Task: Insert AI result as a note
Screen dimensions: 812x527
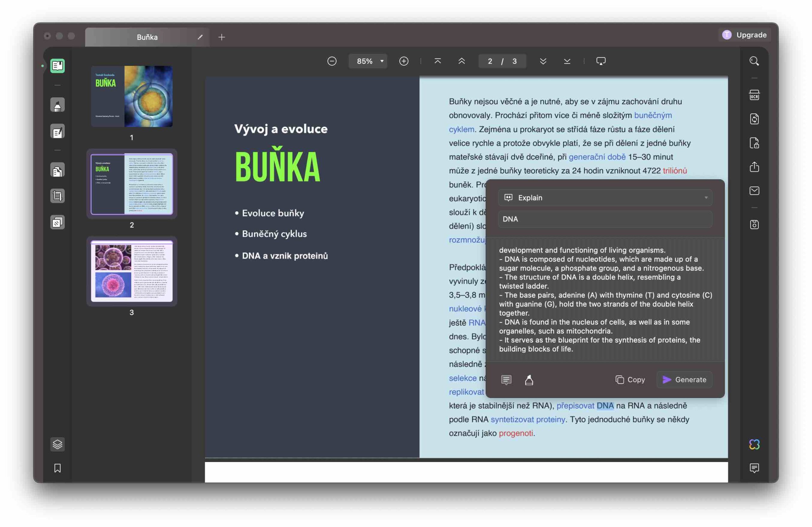Action: (506, 379)
